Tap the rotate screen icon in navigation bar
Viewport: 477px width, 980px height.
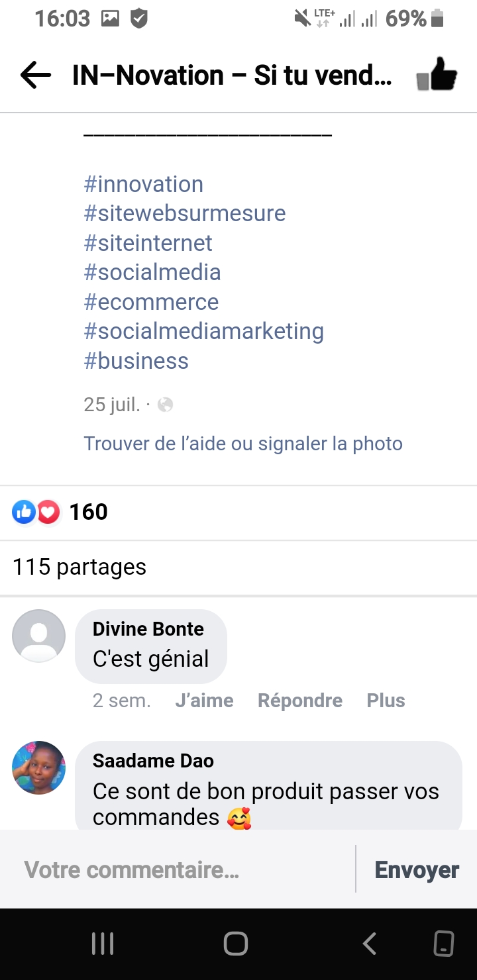tap(443, 944)
